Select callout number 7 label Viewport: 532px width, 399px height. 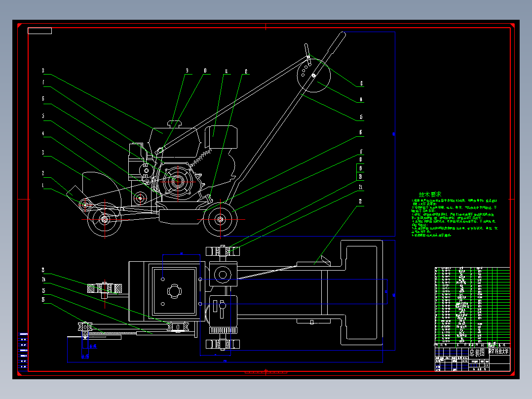click(x=43, y=82)
